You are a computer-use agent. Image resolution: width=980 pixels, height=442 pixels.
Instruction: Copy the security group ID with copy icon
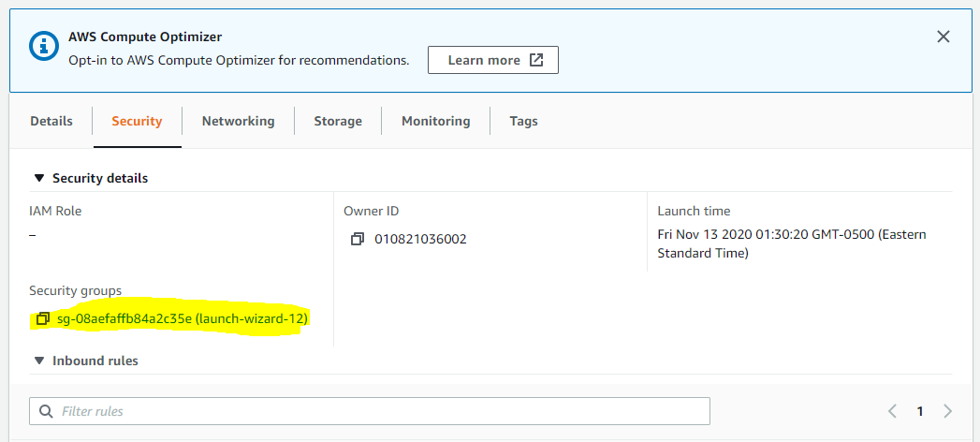pyautogui.click(x=42, y=318)
